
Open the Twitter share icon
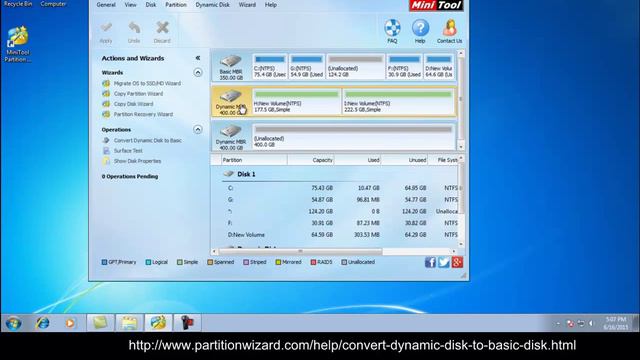click(x=444, y=262)
